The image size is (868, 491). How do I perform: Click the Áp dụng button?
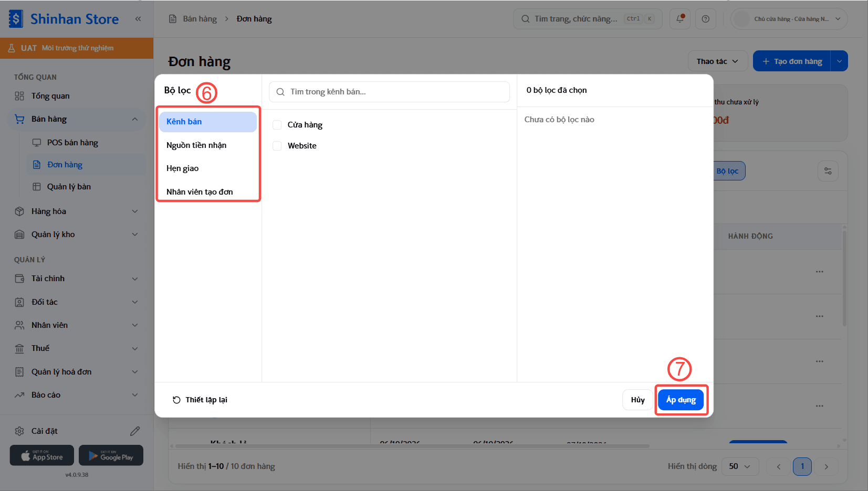pos(681,400)
